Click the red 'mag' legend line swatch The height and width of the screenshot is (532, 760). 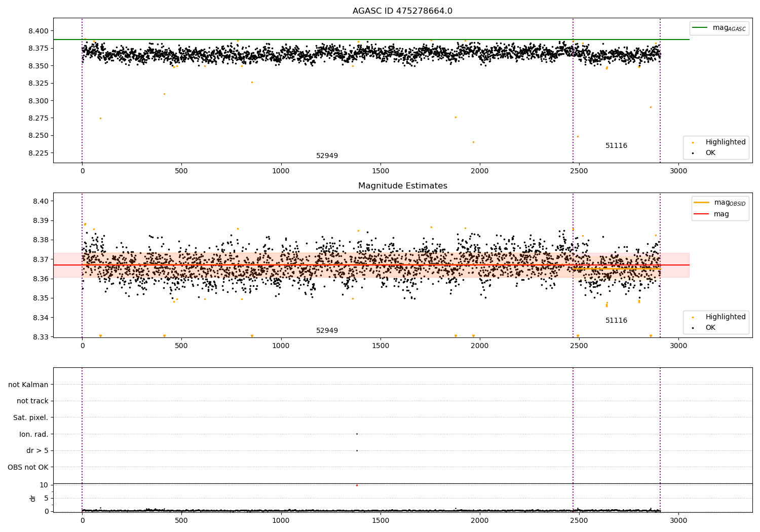pos(702,214)
